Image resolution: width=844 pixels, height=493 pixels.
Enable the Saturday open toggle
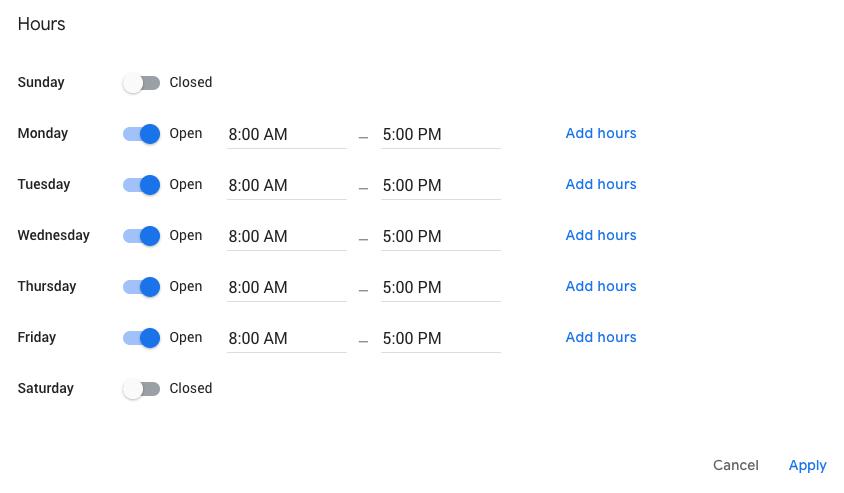141,389
